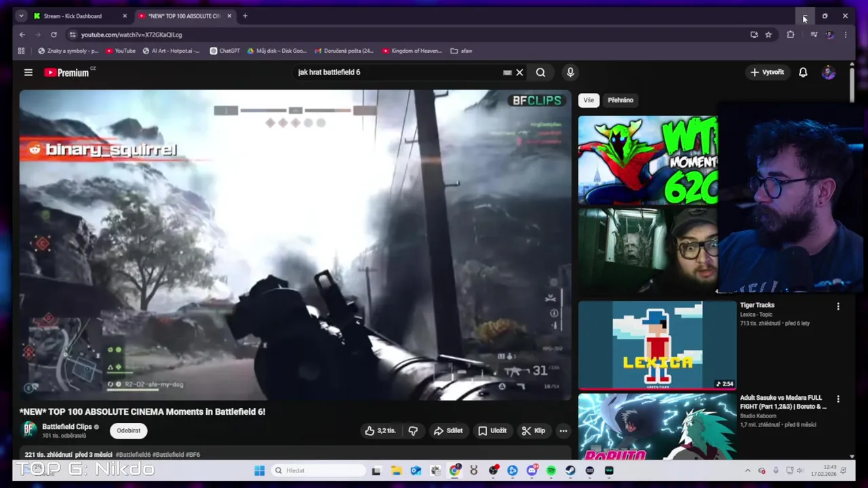868x488 pixels.
Task: Open the YouTube guide hamburger menu
Action: 28,73
